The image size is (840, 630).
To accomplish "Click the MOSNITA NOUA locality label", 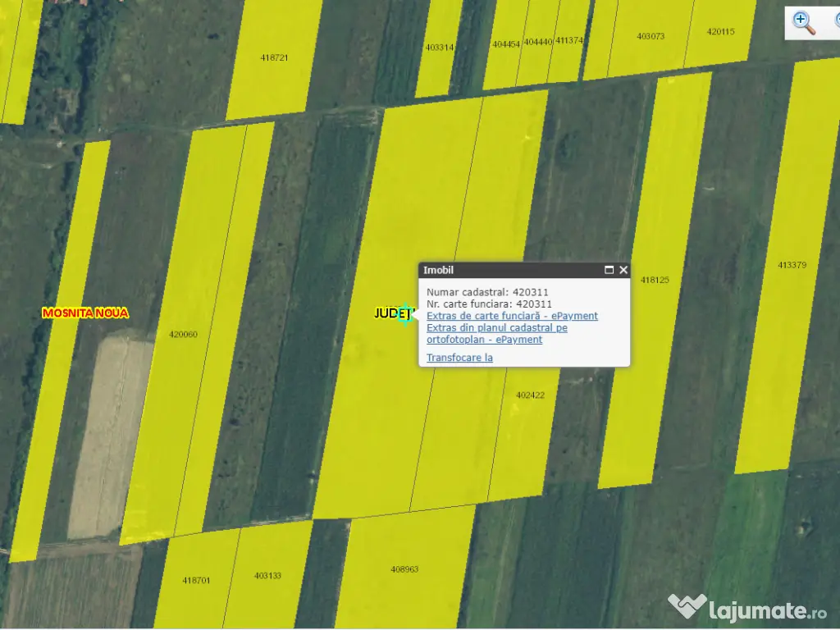I will click(85, 313).
